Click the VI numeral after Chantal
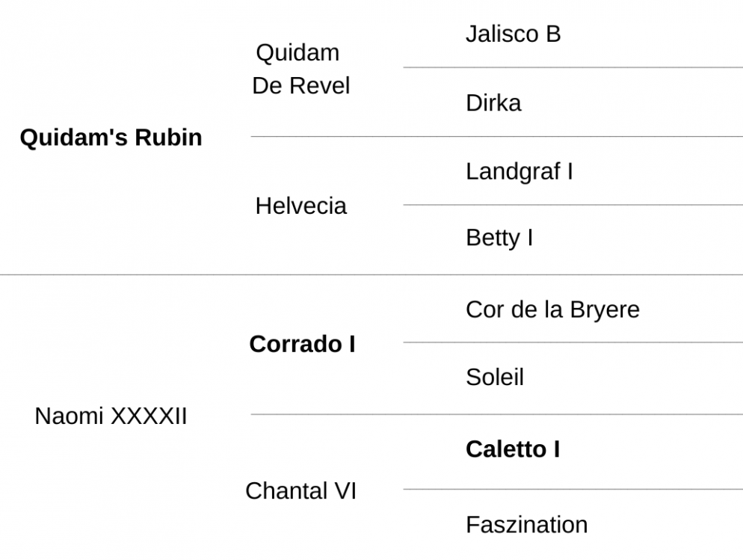Screen dimensions: 743x560 [x=345, y=490]
